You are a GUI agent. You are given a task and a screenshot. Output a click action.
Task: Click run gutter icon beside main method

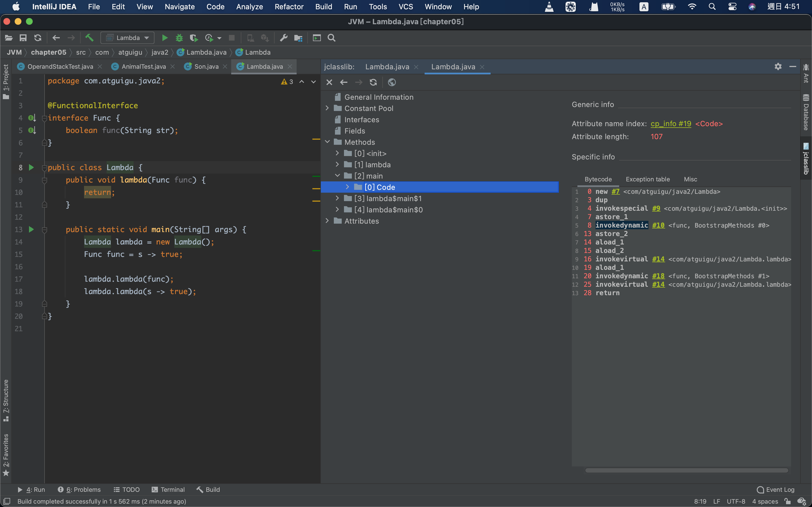[31, 229]
